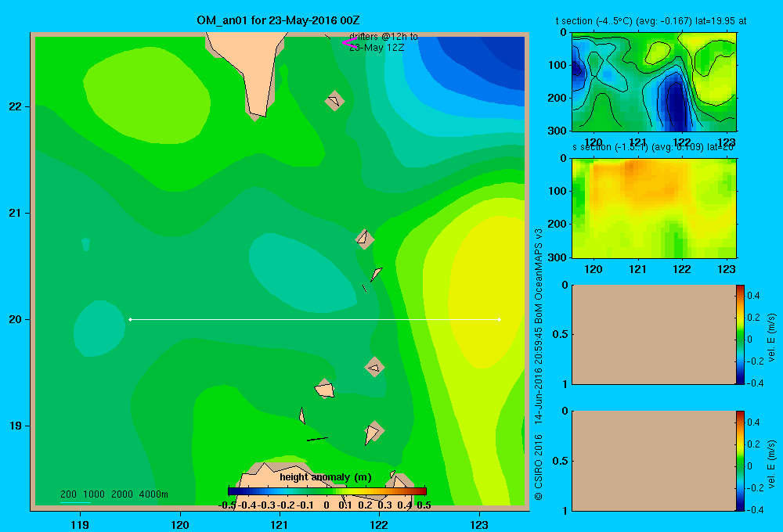Image resolution: width=783 pixels, height=532 pixels.
Task: Click the 's section' title text
Action: coord(653,147)
